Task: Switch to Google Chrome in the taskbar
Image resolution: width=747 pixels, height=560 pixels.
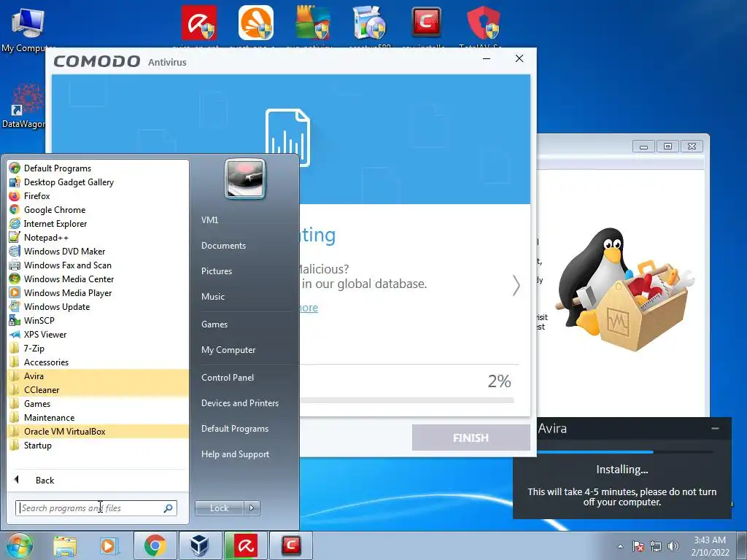Action: click(x=155, y=545)
